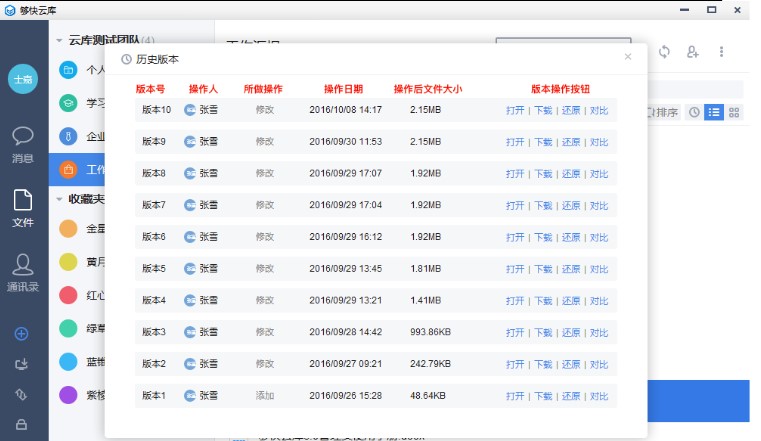Click the user avatar at top of sidebar
Screen dimensions: 761x441
tap(23, 79)
